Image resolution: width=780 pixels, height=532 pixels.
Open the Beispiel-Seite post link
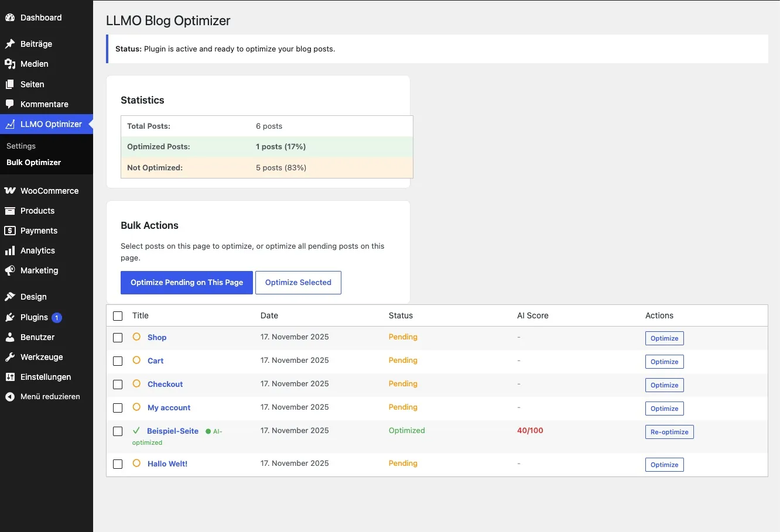tap(173, 431)
